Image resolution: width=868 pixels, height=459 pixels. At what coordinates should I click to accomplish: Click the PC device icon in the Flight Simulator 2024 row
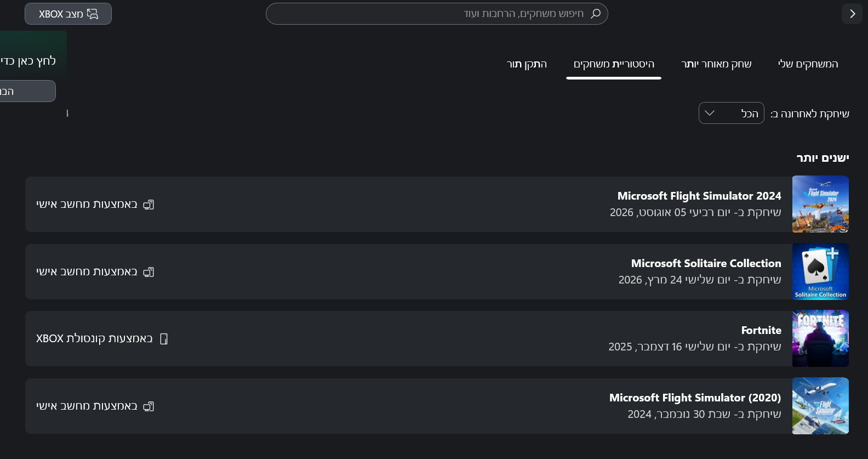[149, 205]
